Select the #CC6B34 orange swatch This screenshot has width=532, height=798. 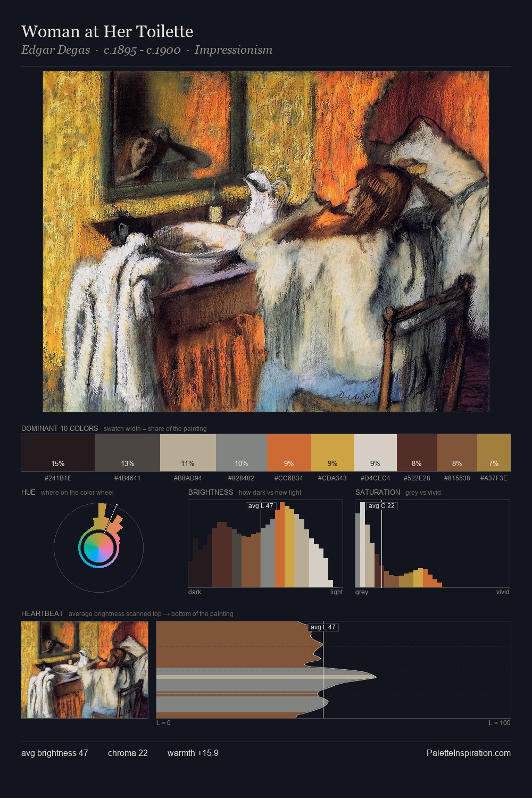[x=289, y=453]
